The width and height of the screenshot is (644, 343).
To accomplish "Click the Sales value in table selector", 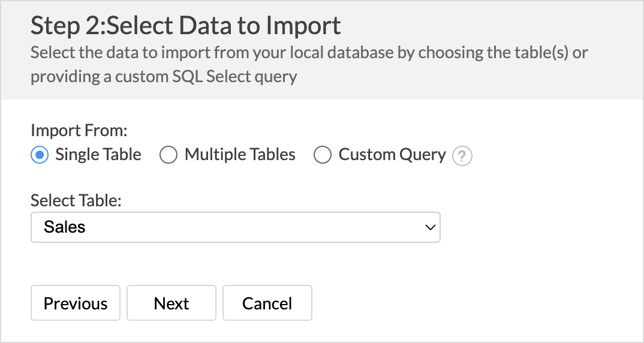I will pyautogui.click(x=65, y=227).
